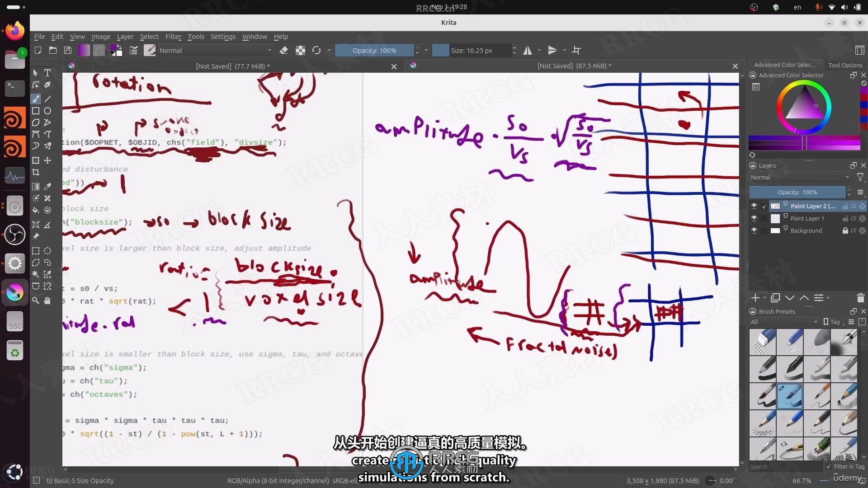Switch to first Not Saved 77.7 MiB document tab
This screenshot has height=488, width=868.
click(232, 66)
